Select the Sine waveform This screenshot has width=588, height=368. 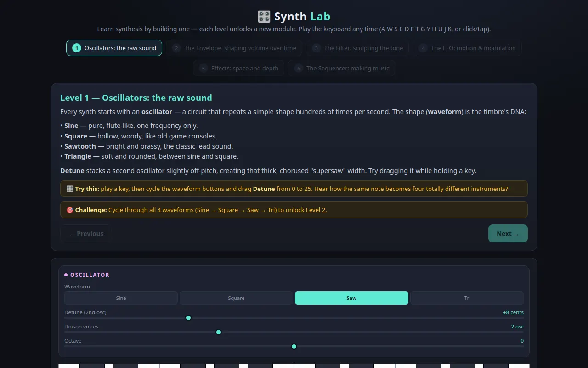click(x=121, y=298)
